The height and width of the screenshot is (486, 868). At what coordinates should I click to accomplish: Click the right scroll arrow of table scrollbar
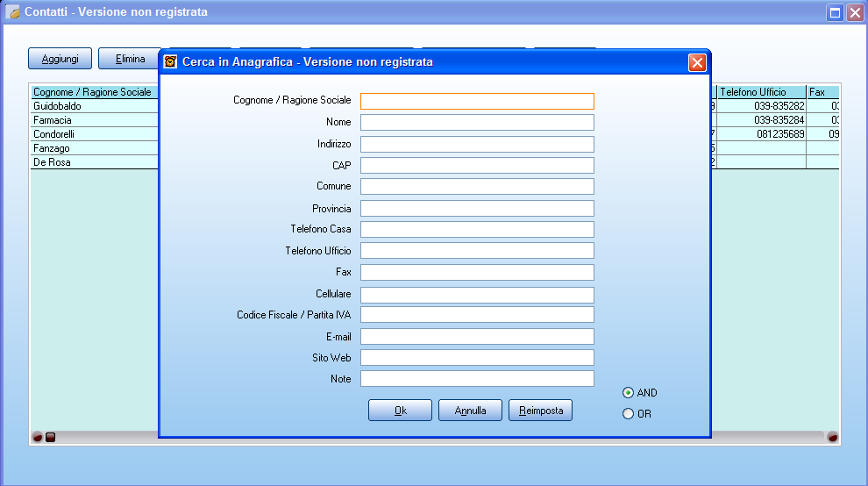832,437
